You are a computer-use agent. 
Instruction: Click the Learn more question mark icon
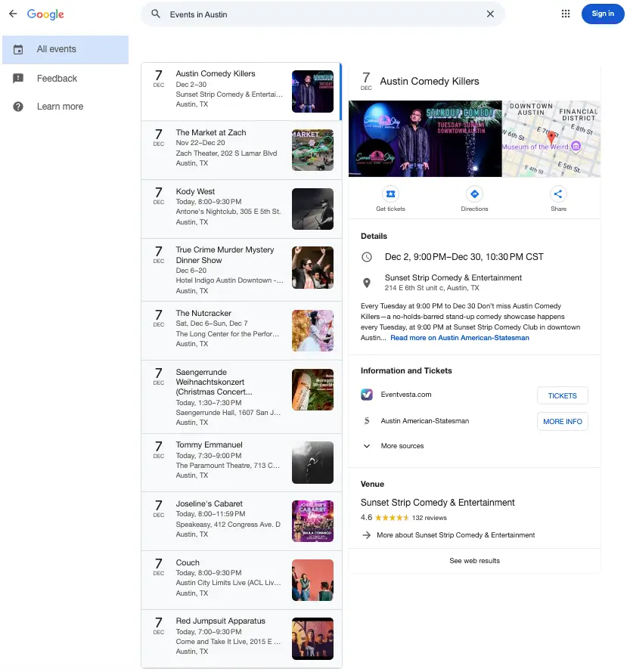coord(18,107)
